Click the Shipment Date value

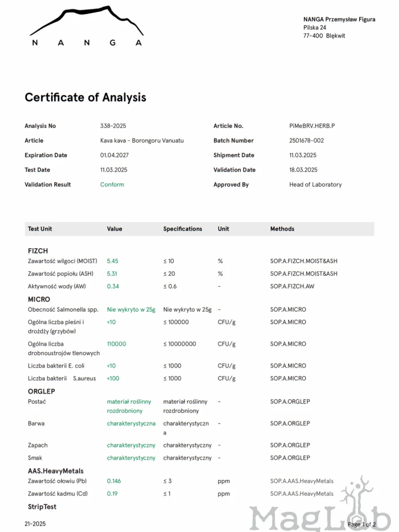(x=303, y=155)
